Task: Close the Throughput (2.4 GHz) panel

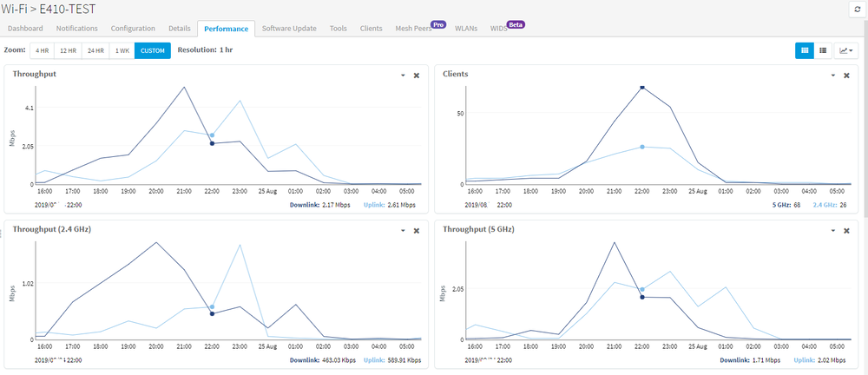Action: pos(417,230)
